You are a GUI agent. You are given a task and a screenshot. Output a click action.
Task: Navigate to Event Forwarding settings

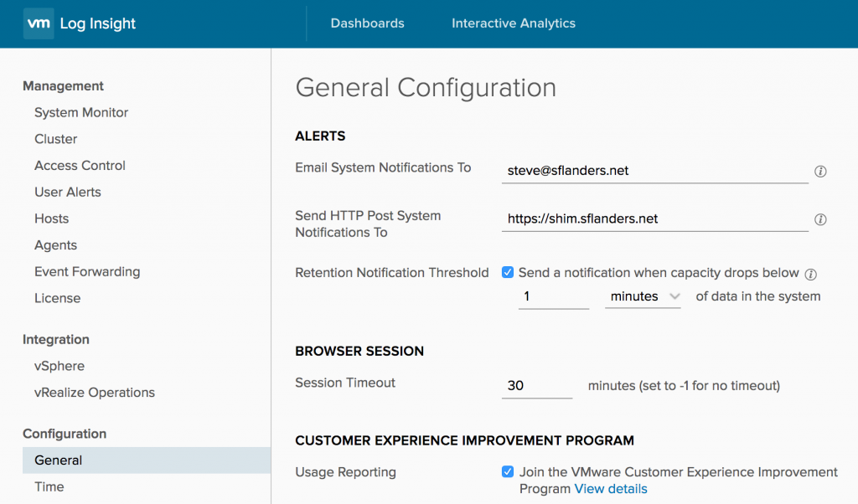(87, 271)
